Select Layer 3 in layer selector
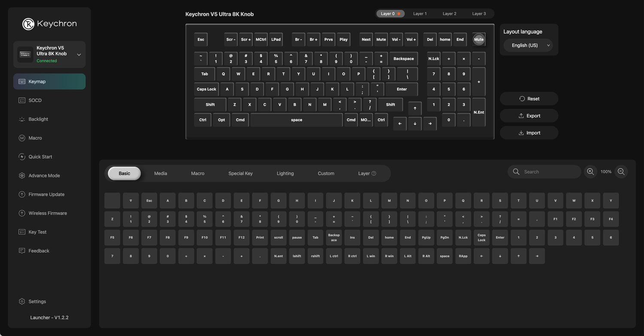Image resolution: width=644 pixels, height=336 pixels. click(479, 14)
